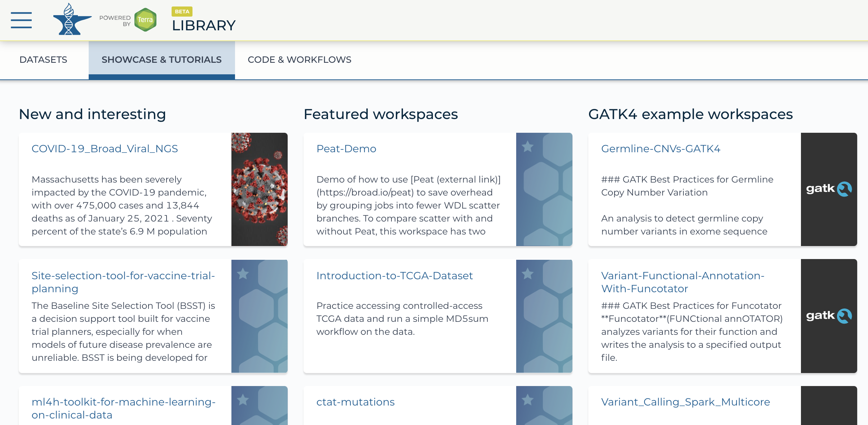
Task: Click gatk logo on Germline-CNVs-GATK4 card
Action: coord(829,189)
